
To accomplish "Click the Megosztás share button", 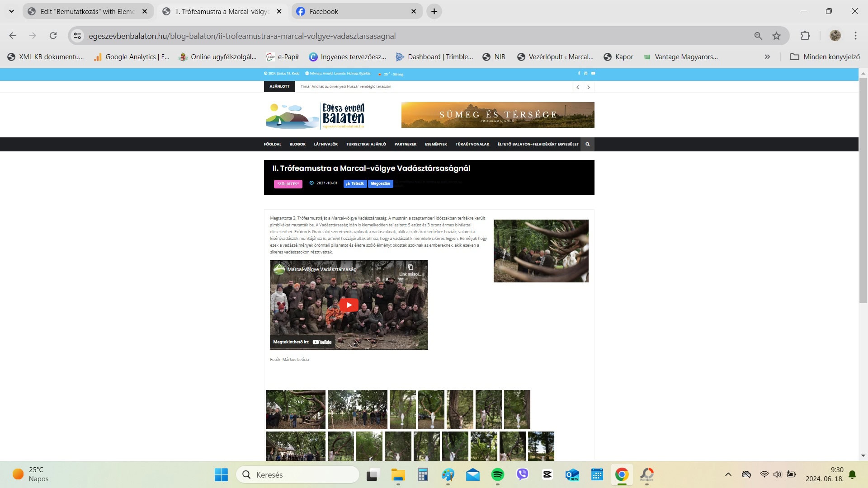I will point(380,184).
